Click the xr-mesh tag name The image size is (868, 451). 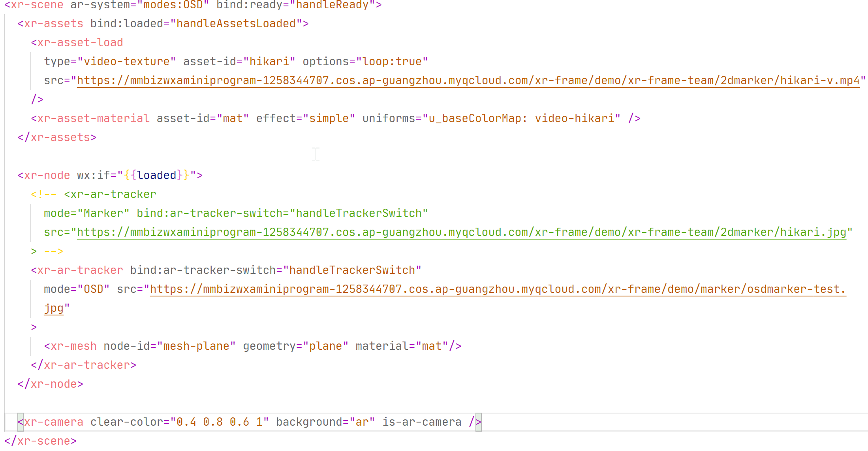coord(73,346)
